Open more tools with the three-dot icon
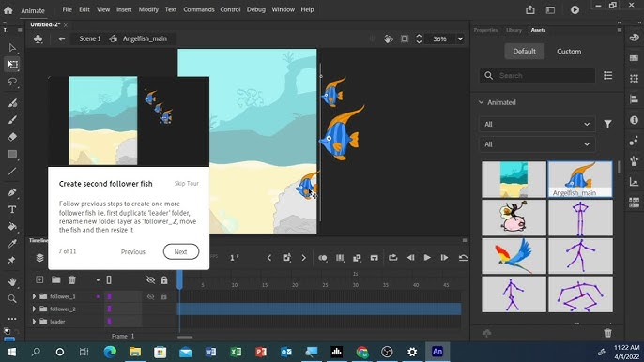 pos(12,319)
